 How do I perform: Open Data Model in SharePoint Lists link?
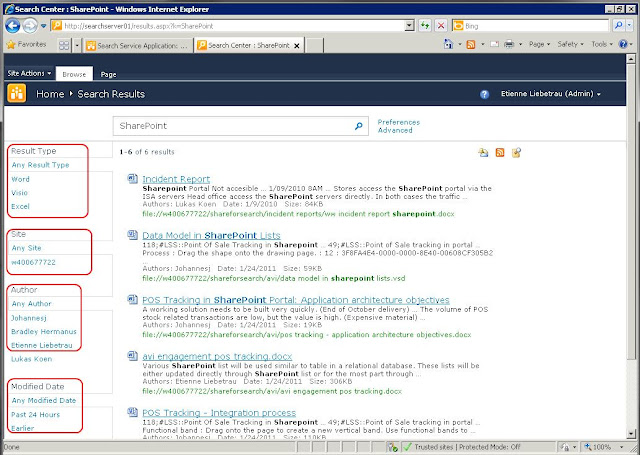(x=211, y=235)
